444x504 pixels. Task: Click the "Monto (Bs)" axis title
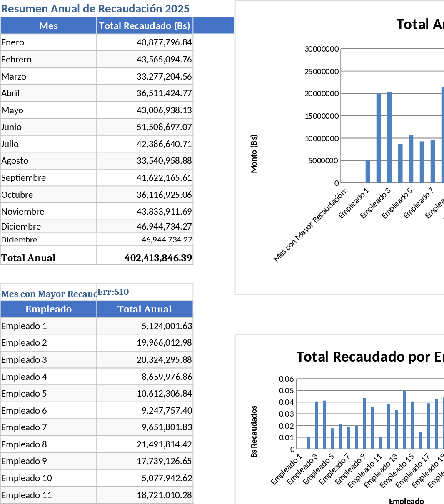click(254, 154)
